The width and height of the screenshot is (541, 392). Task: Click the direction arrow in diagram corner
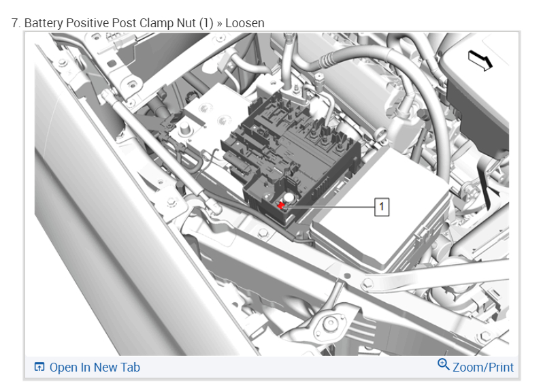click(x=480, y=60)
